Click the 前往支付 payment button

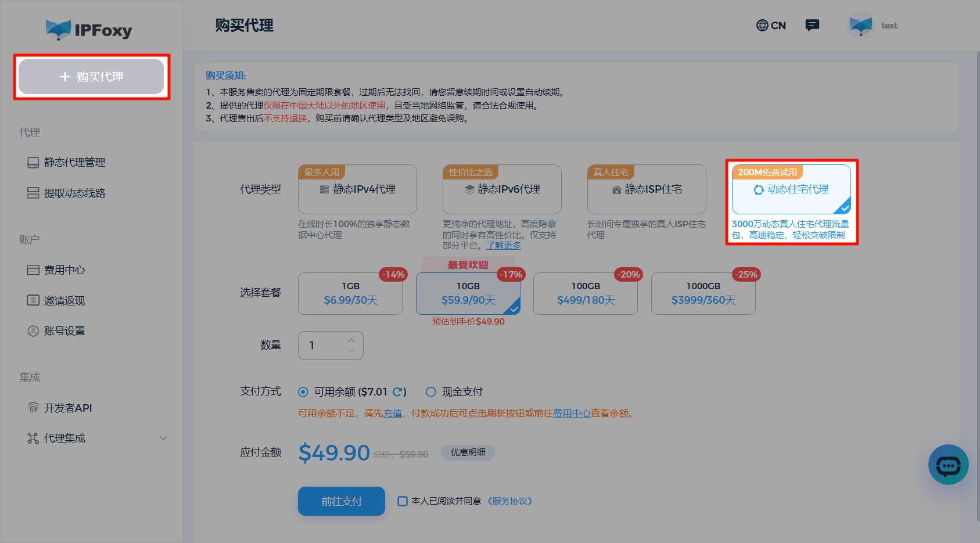pyautogui.click(x=341, y=501)
